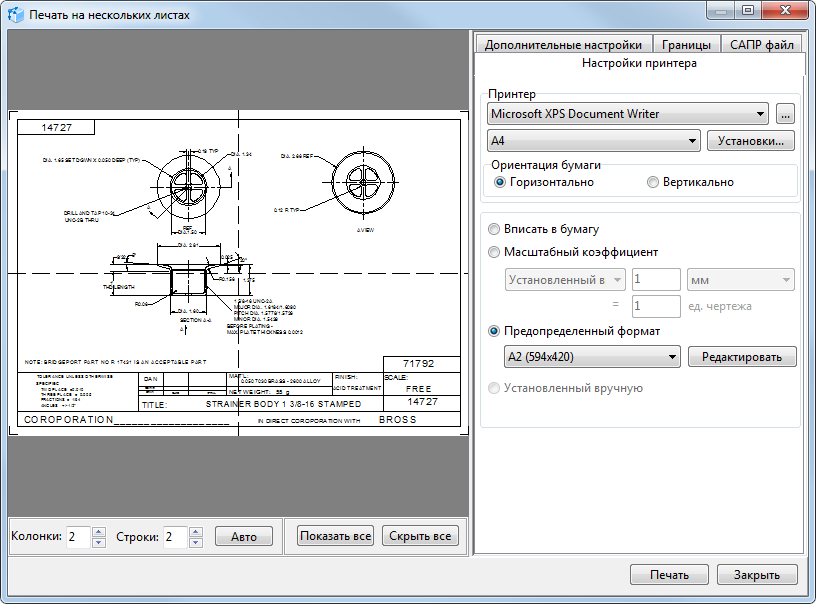Image resolution: width=816 pixels, height=604 pixels.
Task: Select Предопределенный формат radio button
Action: pyautogui.click(x=493, y=331)
